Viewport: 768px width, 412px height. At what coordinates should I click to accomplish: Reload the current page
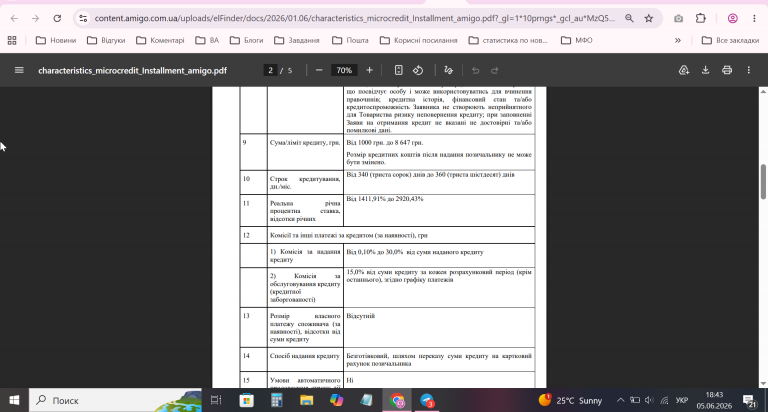57,19
